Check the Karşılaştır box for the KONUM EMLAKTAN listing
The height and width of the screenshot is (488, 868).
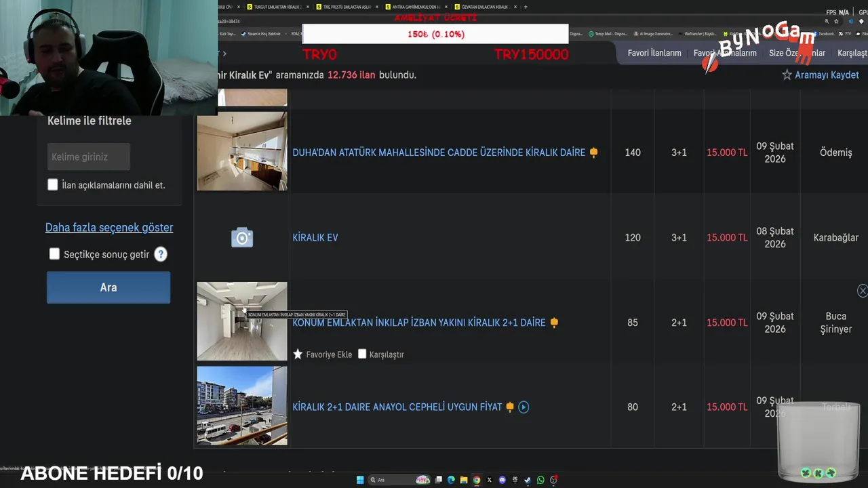point(362,354)
